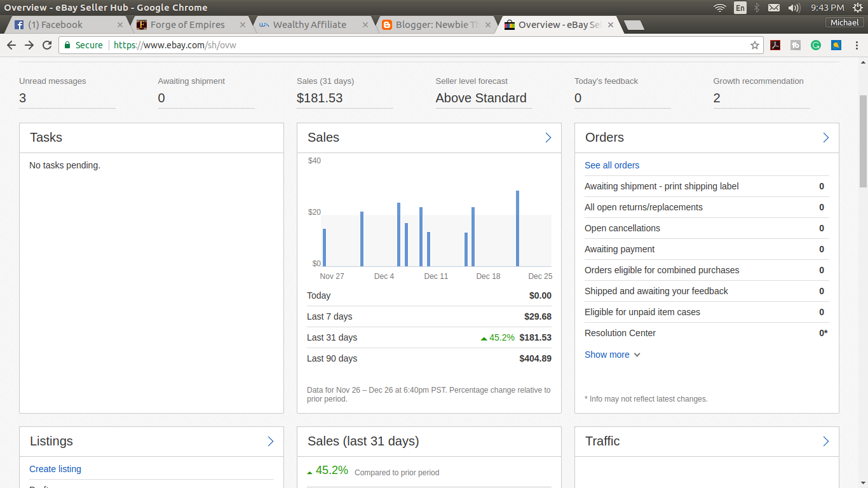Select the Overview - eBay Seller tab

pyautogui.click(x=558, y=25)
